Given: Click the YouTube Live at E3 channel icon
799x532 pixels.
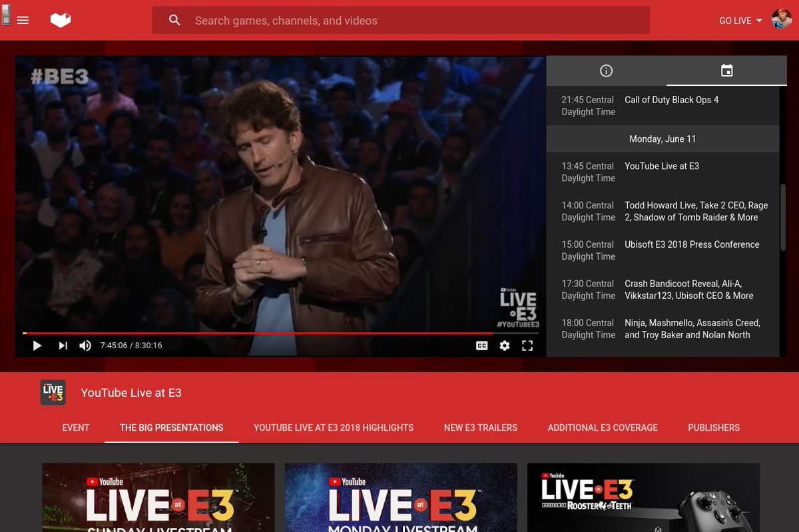Looking at the screenshot, I should point(53,393).
